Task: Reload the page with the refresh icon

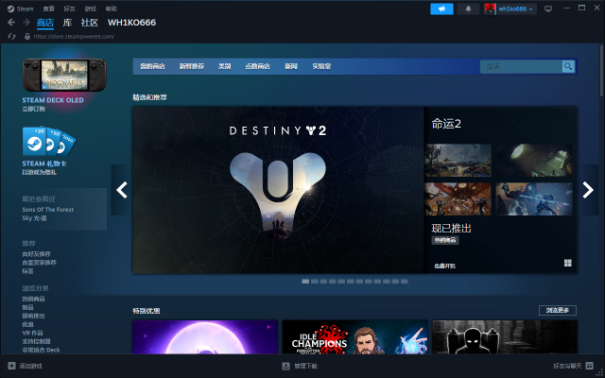Action: [12, 36]
